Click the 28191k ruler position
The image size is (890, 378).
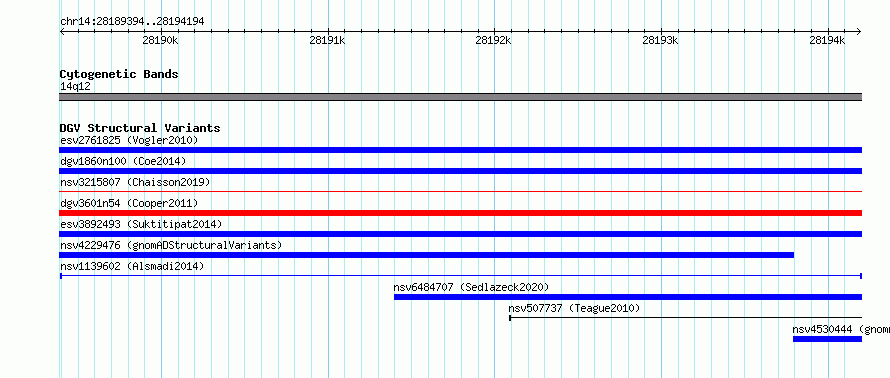[327, 41]
